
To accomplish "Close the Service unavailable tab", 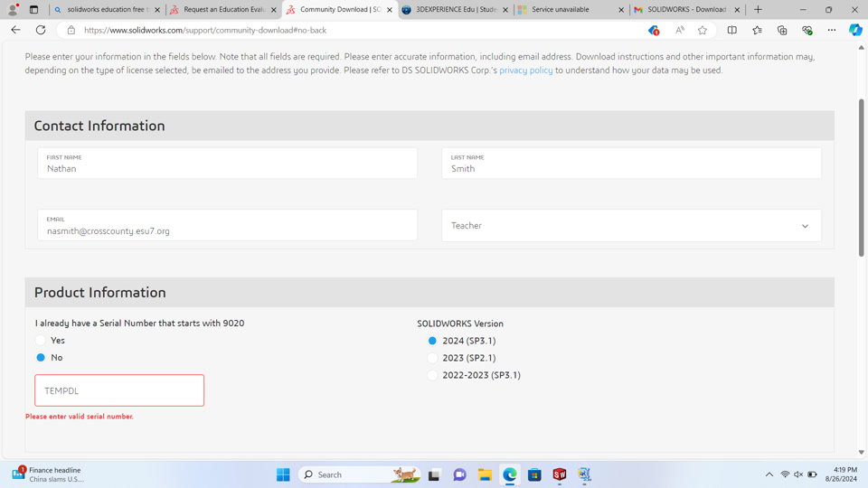I will 620,9.
